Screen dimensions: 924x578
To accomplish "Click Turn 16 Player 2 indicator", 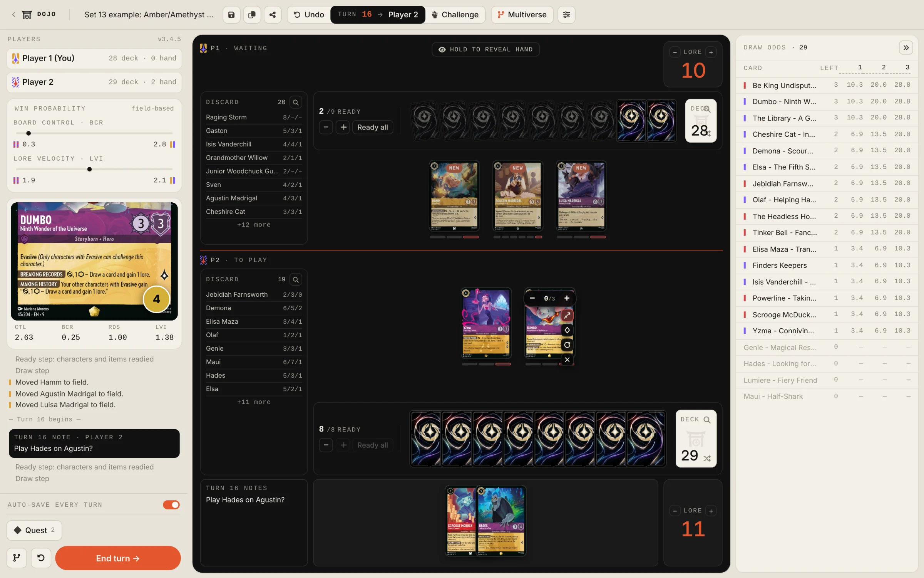I will pyautogui.click(x=378, y=15).
